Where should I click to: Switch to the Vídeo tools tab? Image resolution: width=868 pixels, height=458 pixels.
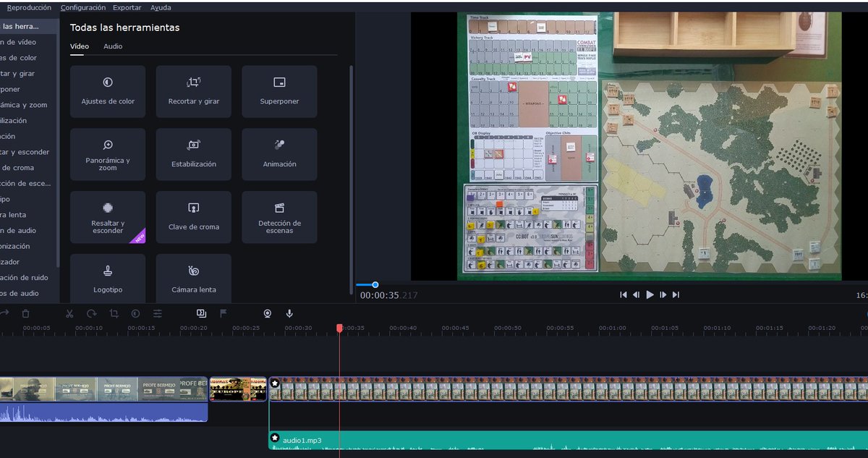[80, 46]
